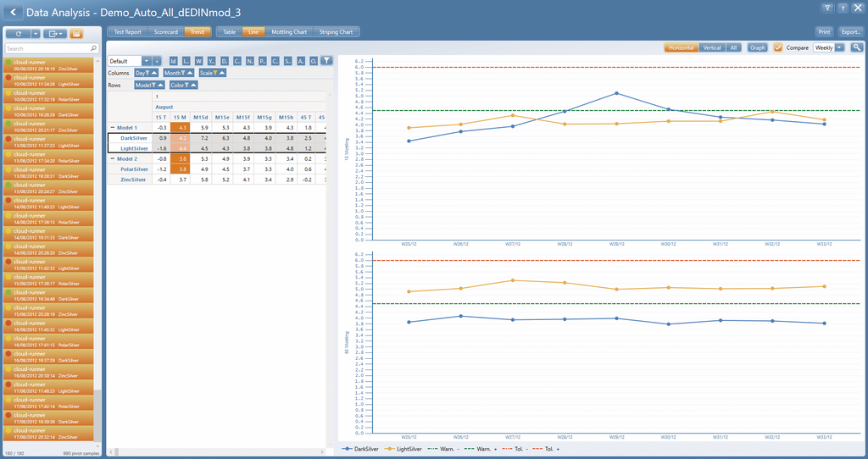This screenshot has height=459, width=868.
Task: Toggle the Graph button
Action: coord(757,47)
